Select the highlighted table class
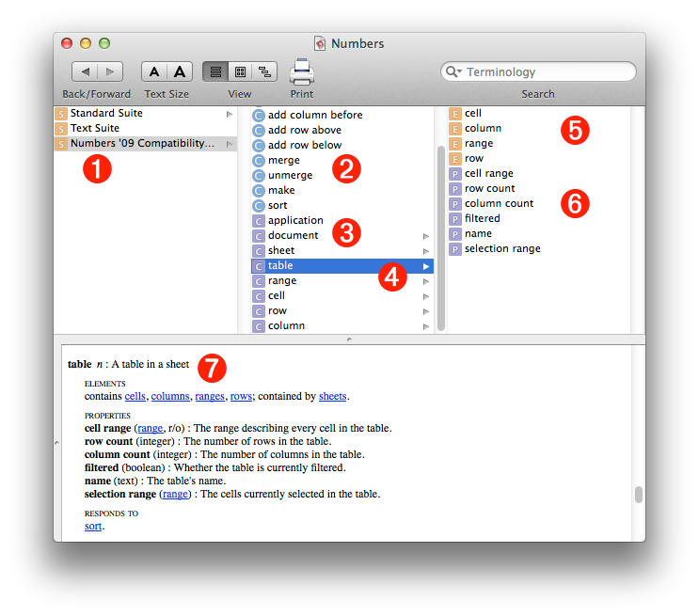 click(x=342, y=266)
